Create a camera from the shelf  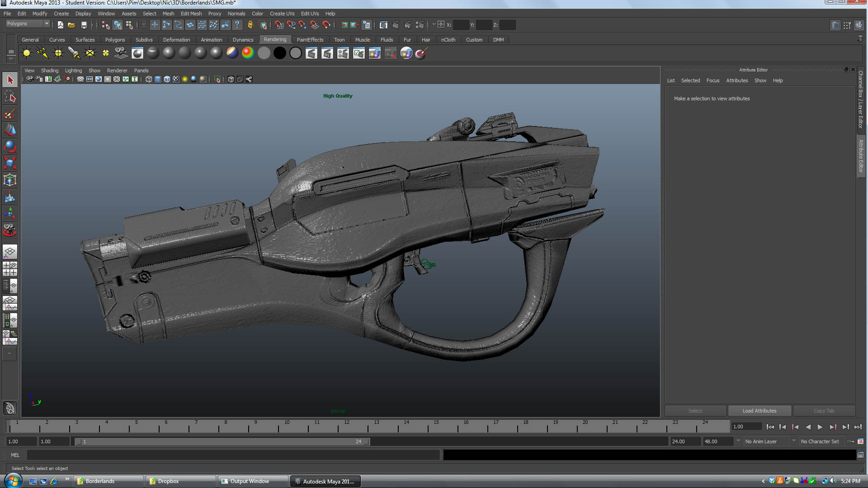coord(121,53)
